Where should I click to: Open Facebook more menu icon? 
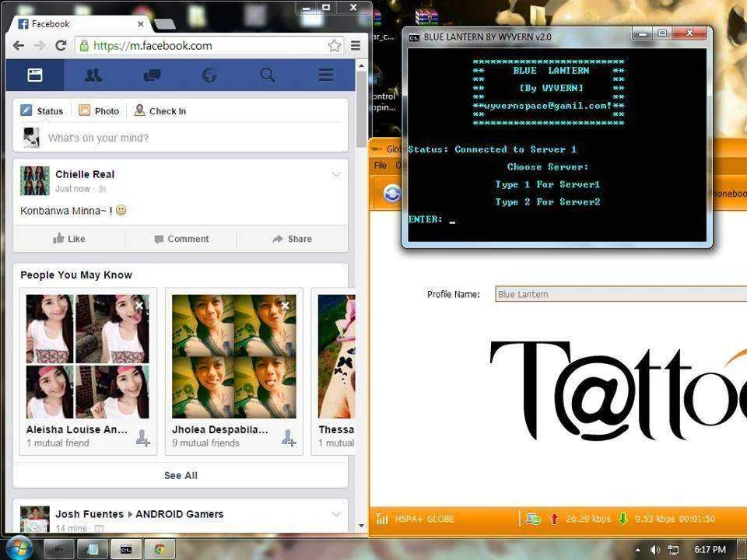tap(326, 75)
